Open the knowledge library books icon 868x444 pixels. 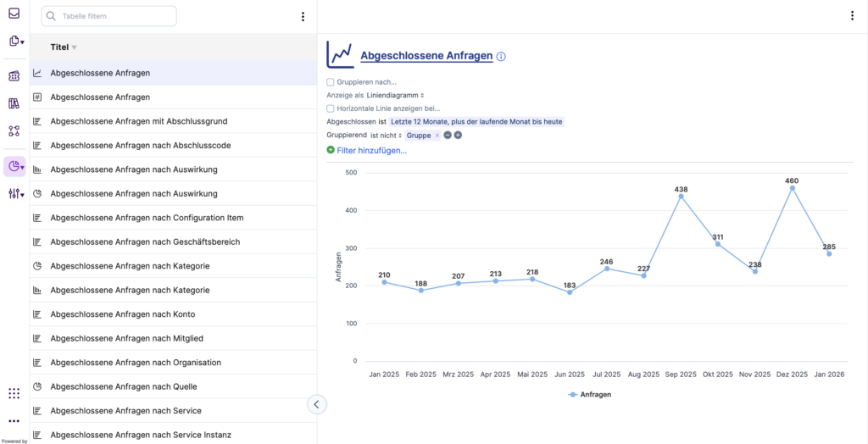pos(14,103)
